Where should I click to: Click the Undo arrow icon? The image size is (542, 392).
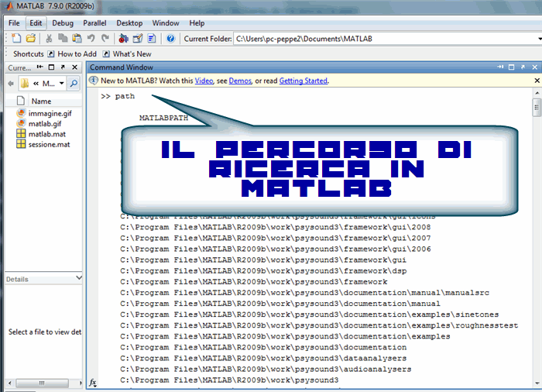click(91, 38)
